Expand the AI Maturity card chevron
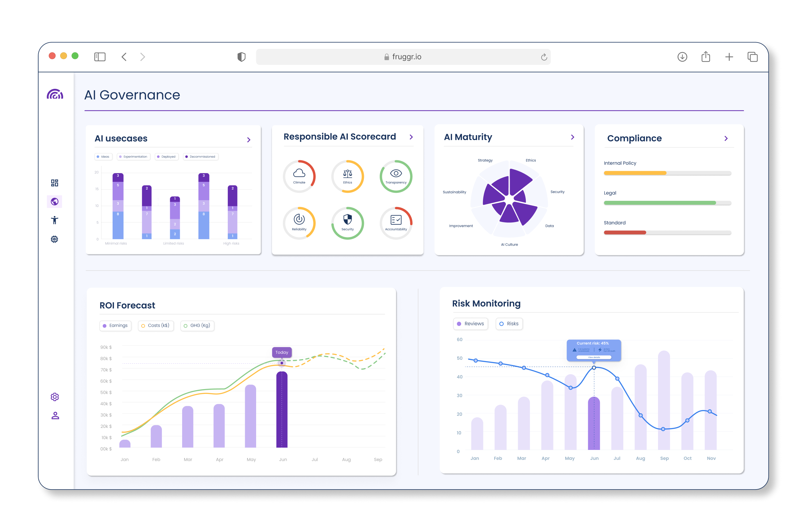 click(573, 137)
